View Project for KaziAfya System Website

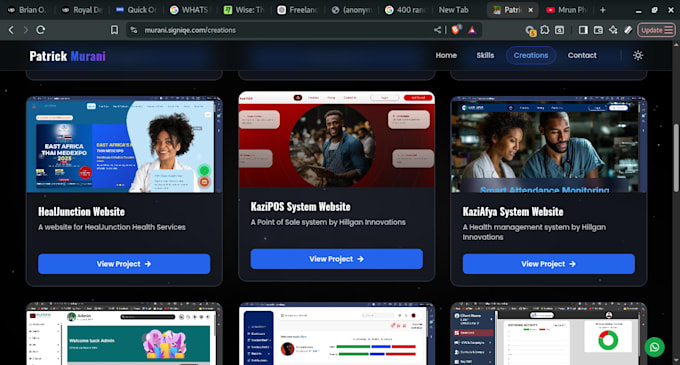[x=549, y=264]
